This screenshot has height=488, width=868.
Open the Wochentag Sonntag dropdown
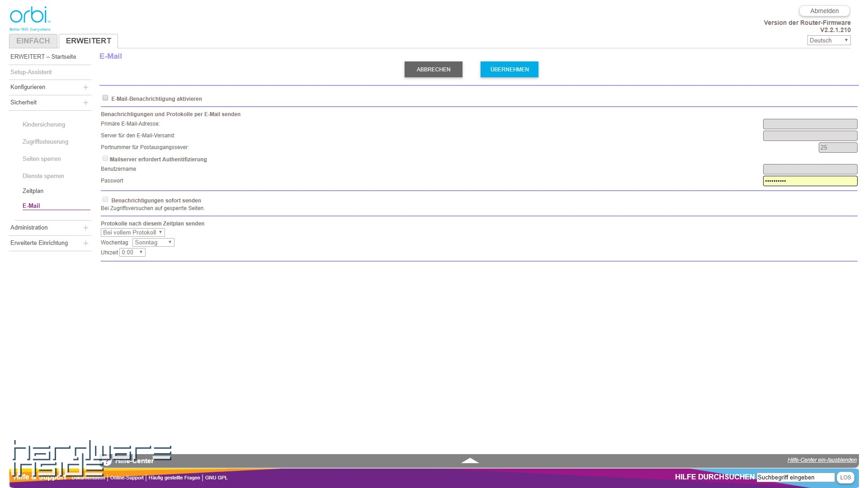(x=153, y=242)
